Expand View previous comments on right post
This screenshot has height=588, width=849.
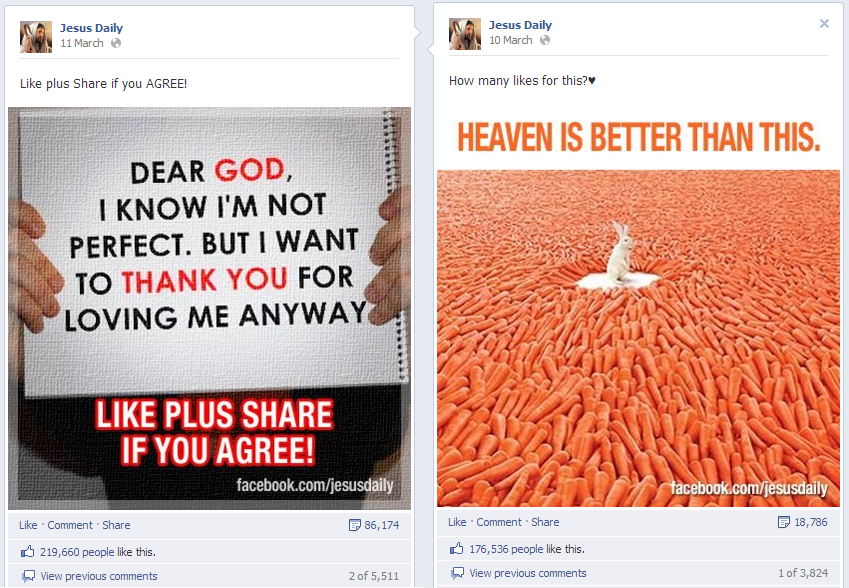[x=528, y=573]
